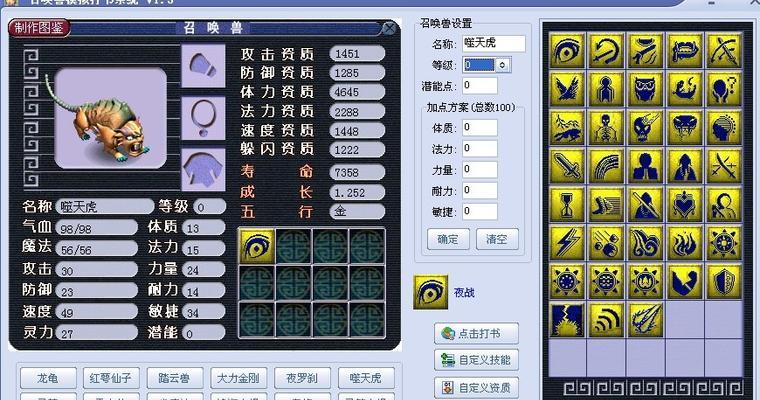760x400 pixels.
Task: Pick the crossed sabers skill icon
Action: coord(724,166)
